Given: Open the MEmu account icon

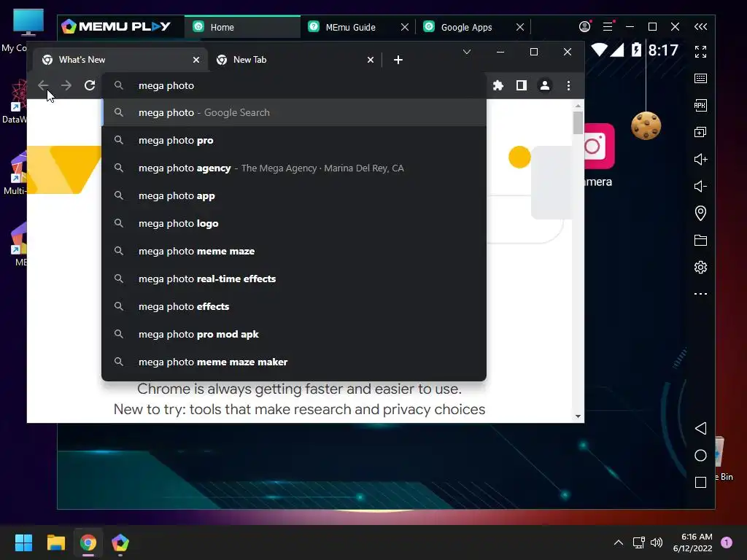Looking at the screenshot, I should pyautogui.click(x=584, y=27).
